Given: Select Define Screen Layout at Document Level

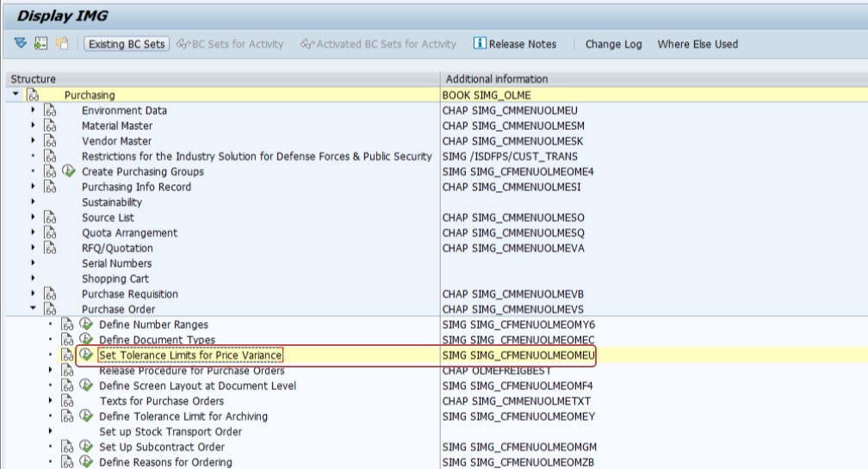Looking at the screenshot, I should coord(198,386).
